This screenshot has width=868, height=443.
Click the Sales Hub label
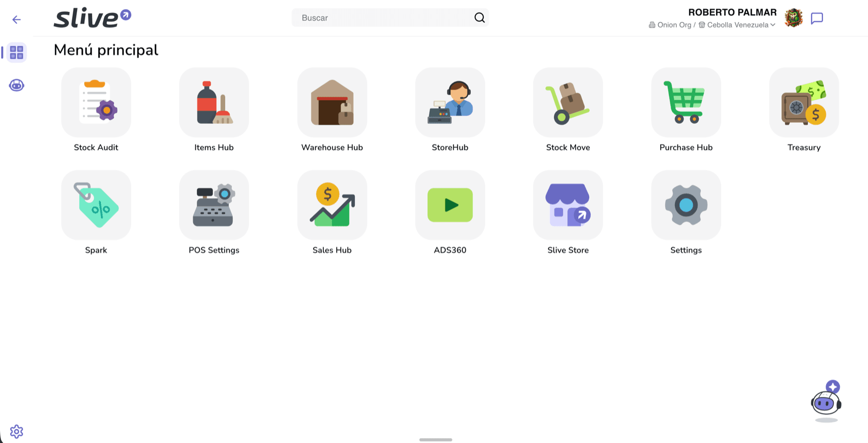(x=332, y=250)
